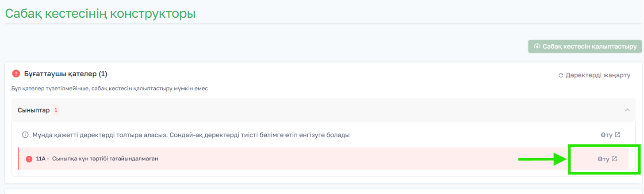644x194 pixels.
Task: Click the green arrow pointing to Өту
Action: [543, 159]
